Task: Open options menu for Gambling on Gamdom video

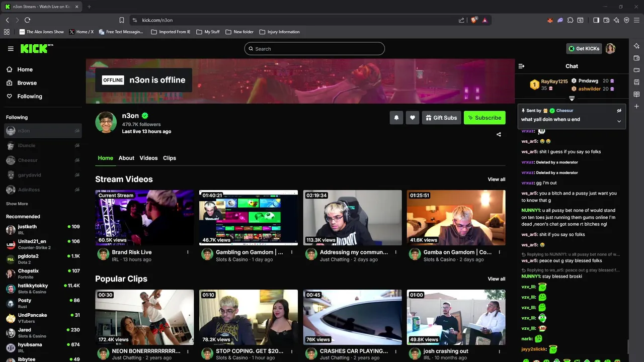Action: (292, 252)
